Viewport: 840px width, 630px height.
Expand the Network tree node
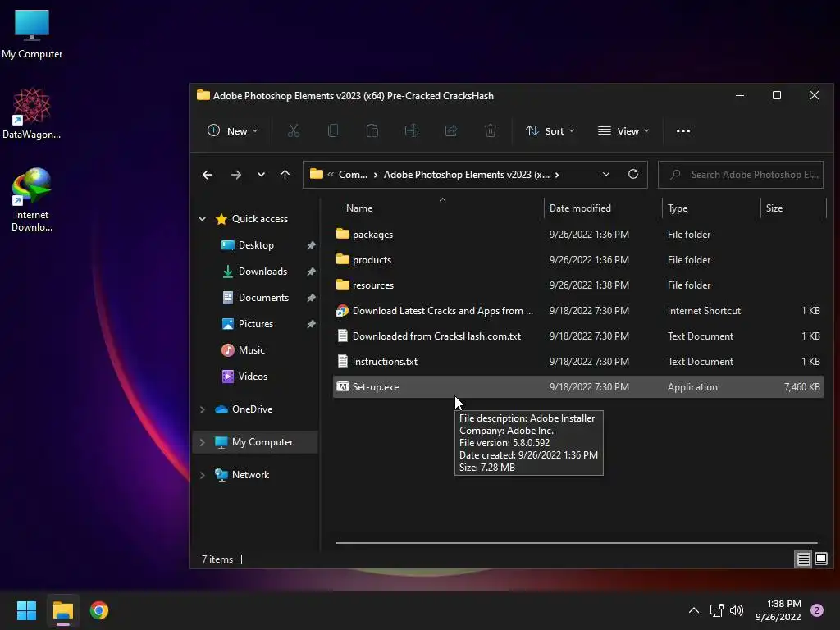pyautogui.click(x=203, y=475)
